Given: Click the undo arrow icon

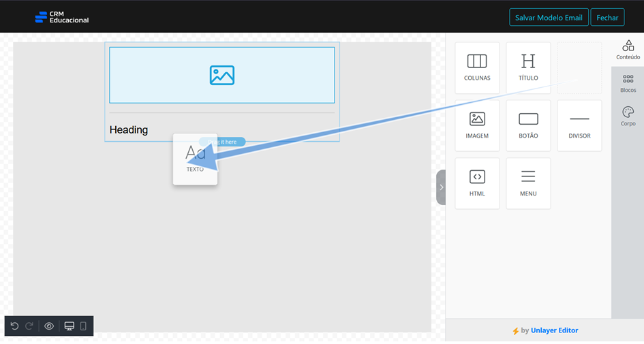Looking at the screenshot, I should coord(15,326).
